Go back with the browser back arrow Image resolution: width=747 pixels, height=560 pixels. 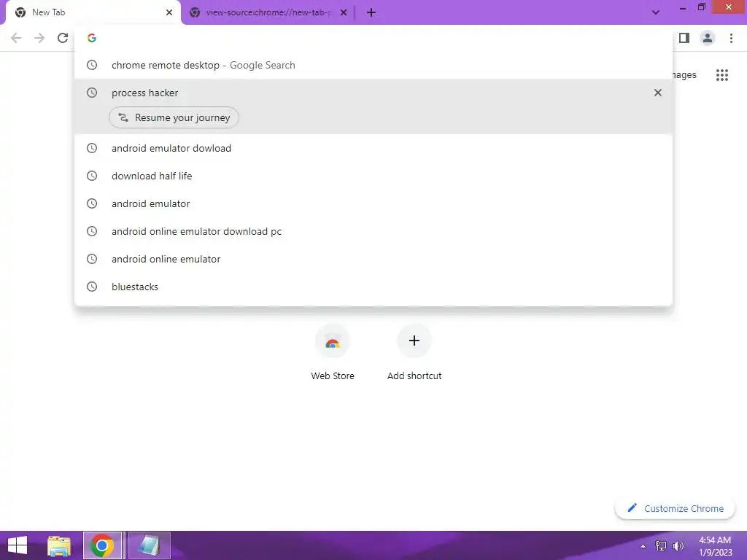click(16, 38)
